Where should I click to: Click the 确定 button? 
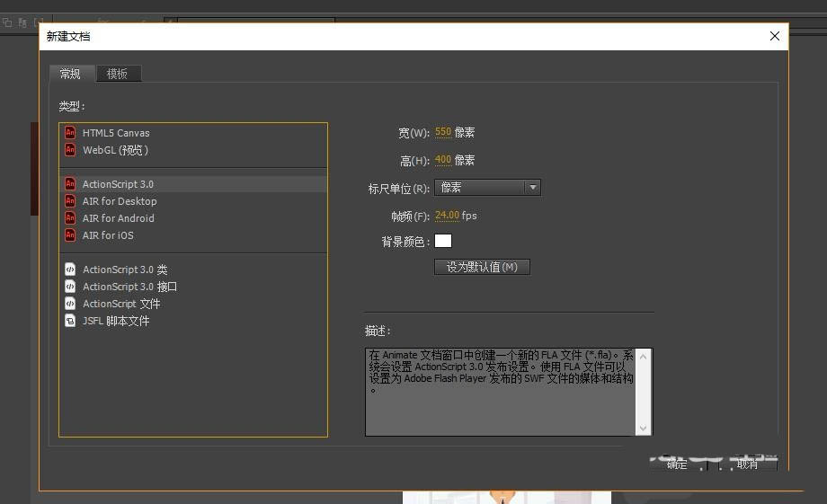coord(677,464)
